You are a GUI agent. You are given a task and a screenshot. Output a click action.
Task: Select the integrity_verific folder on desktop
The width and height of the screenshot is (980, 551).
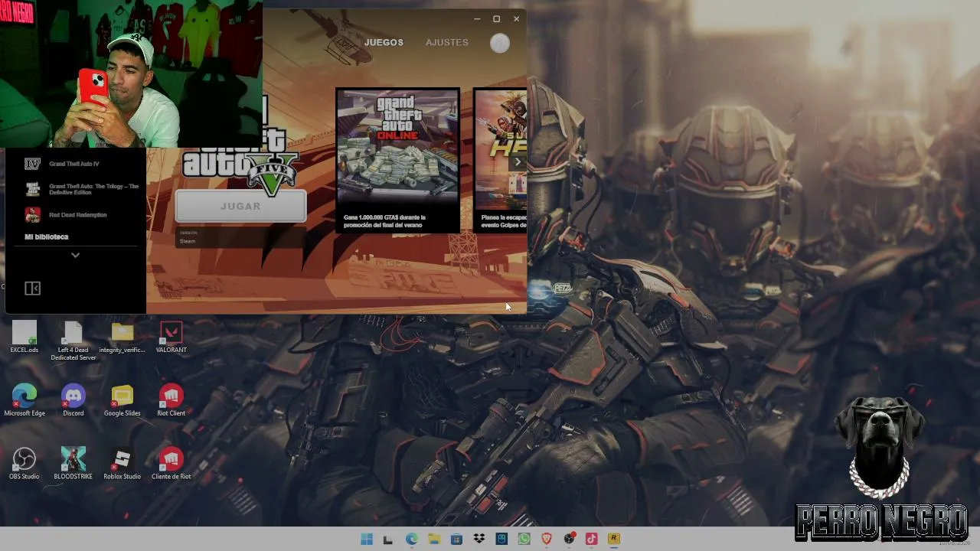122,337
